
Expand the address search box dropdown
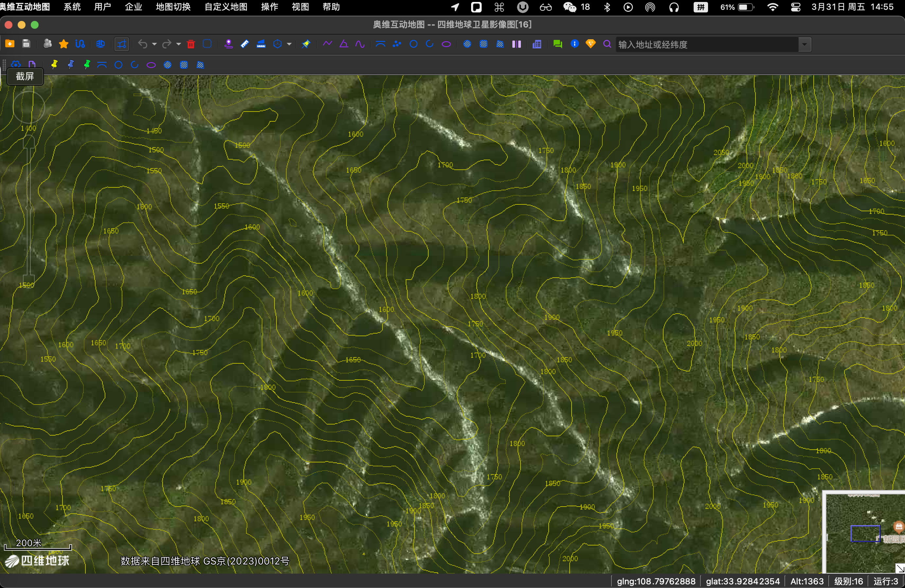click(804, 44)
